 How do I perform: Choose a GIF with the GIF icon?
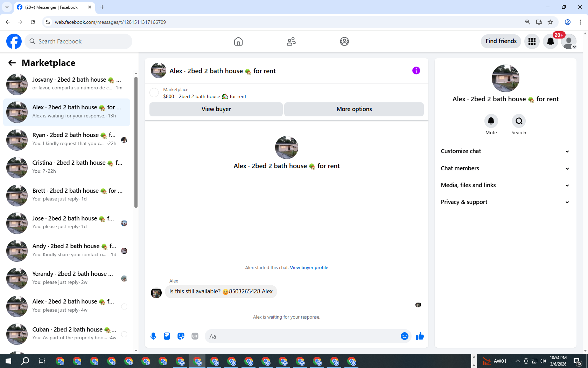click(195, 336)
